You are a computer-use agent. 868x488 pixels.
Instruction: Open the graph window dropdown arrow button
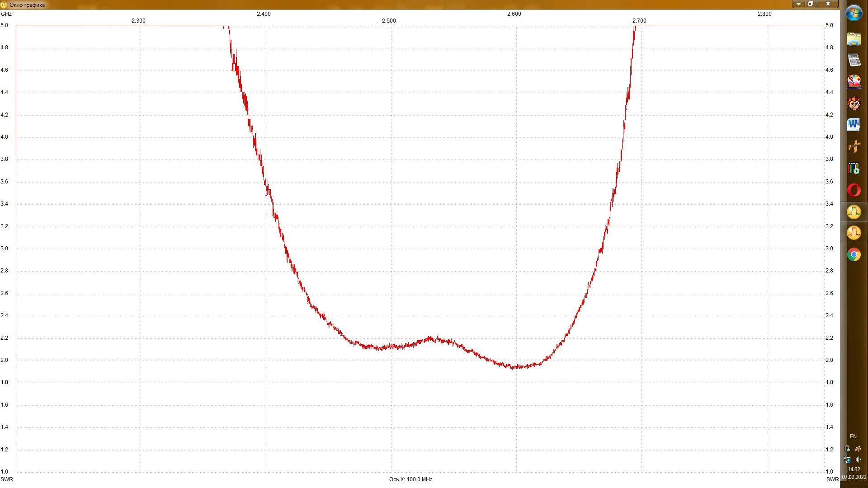[798, 4]
